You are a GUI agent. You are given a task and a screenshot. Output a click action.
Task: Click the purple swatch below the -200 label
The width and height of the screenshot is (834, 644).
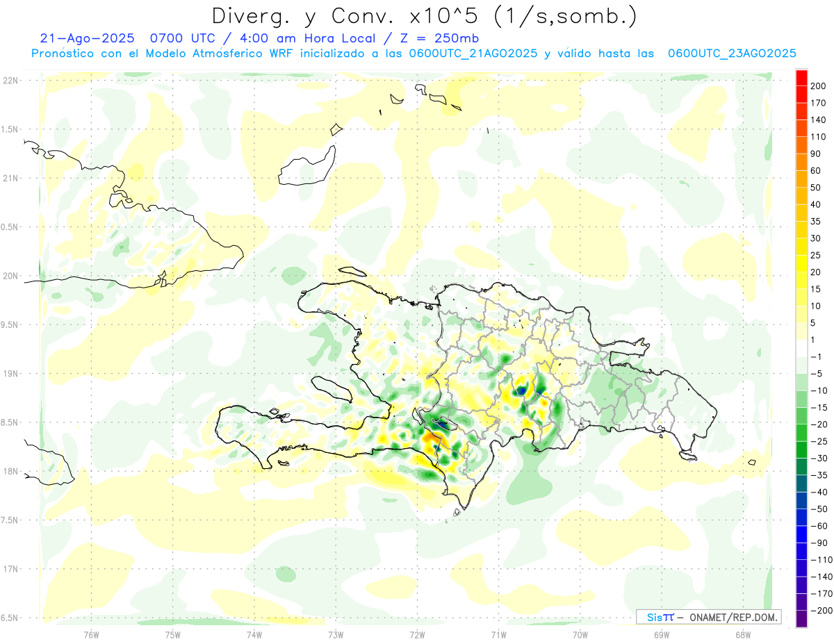[x=801, y=619]
